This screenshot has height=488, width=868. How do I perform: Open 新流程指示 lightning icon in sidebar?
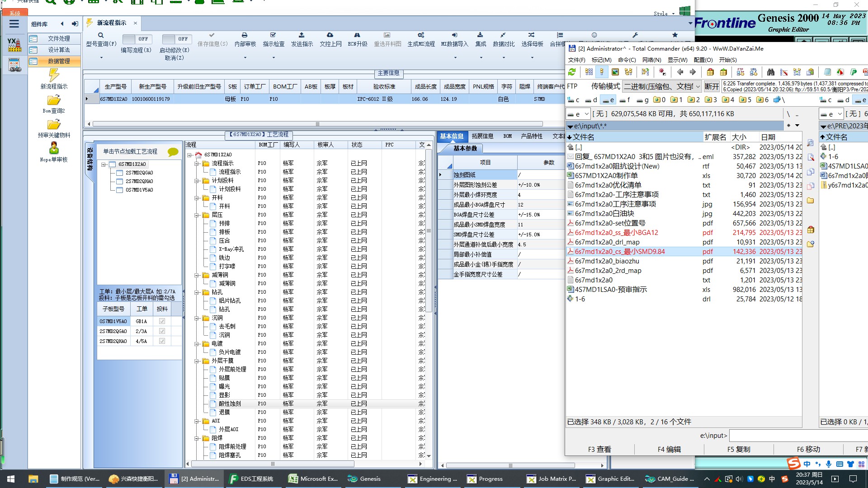54,75
